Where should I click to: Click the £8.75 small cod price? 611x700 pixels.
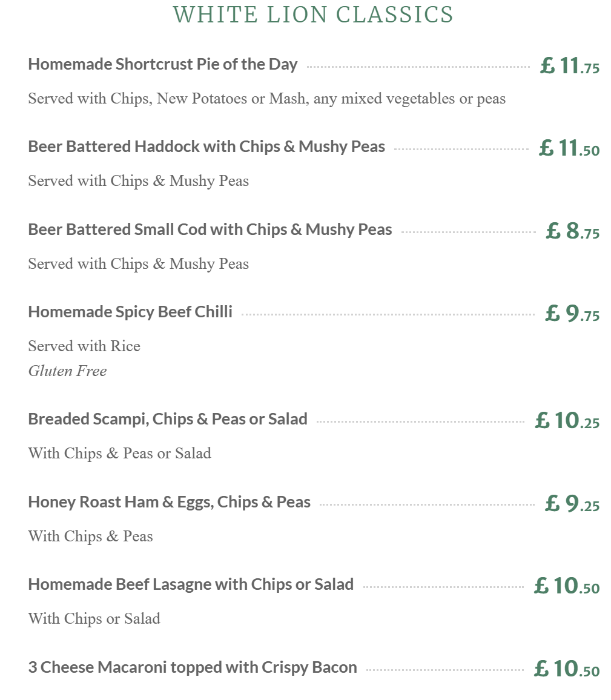[572, 231]
